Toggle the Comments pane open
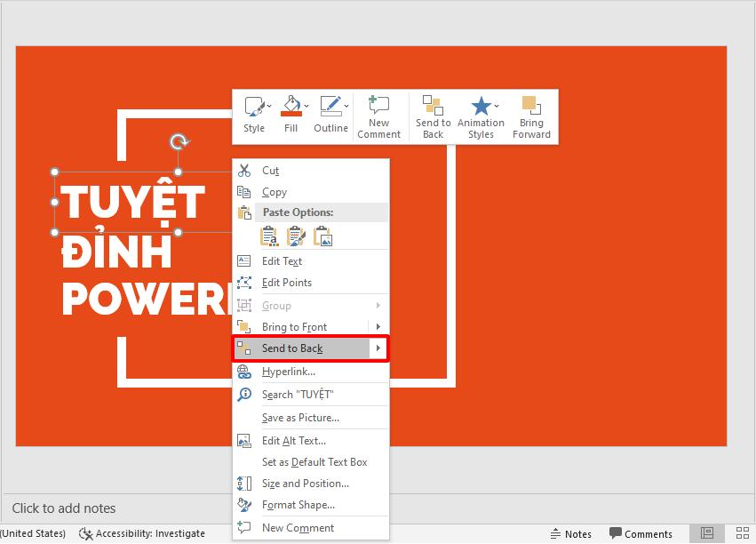This screenshot has width=756, height=544. click(641, 533)
